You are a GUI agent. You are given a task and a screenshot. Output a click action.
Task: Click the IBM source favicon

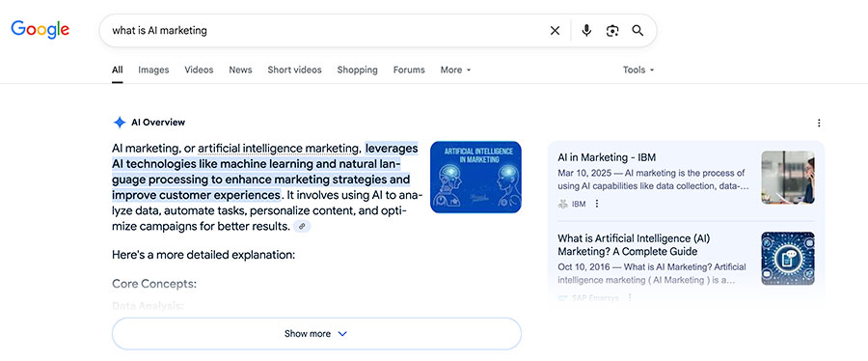pyautogui.click(x=563, y=204)
